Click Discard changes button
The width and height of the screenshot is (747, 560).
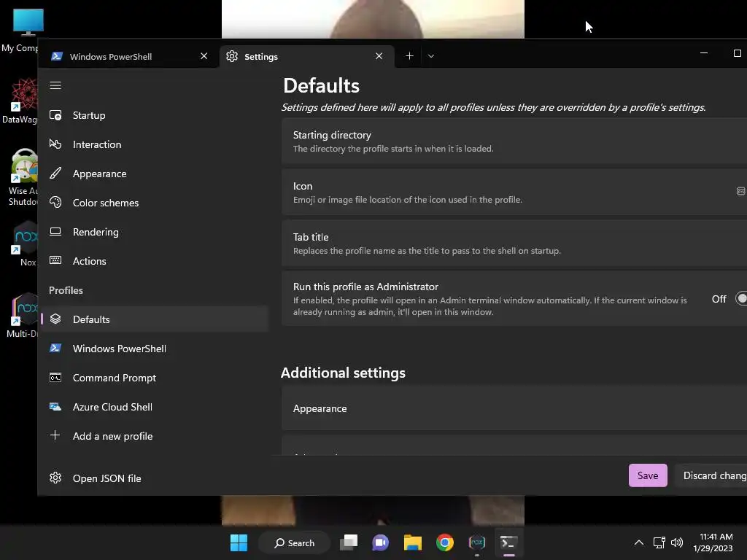click(712, 475)
